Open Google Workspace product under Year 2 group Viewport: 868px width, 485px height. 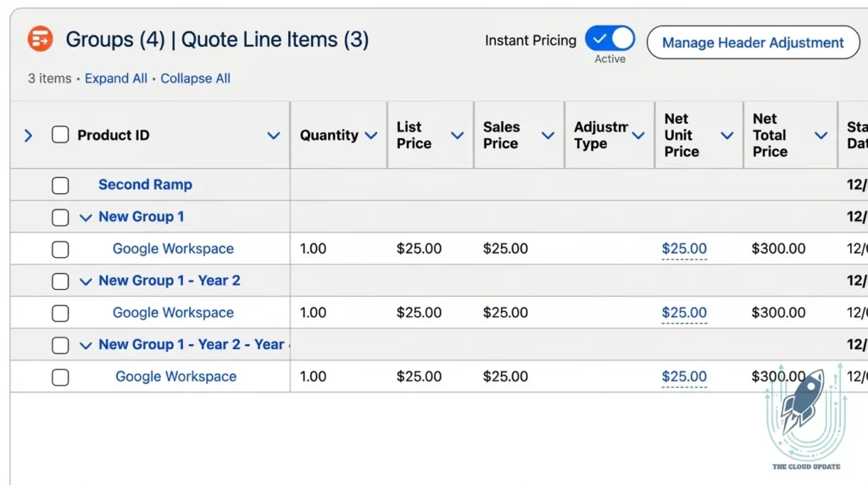[173, 312]
